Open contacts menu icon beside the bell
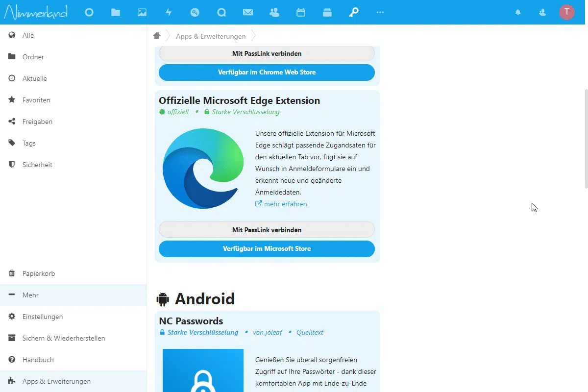 pyautogui.click(x=542, y=12)
